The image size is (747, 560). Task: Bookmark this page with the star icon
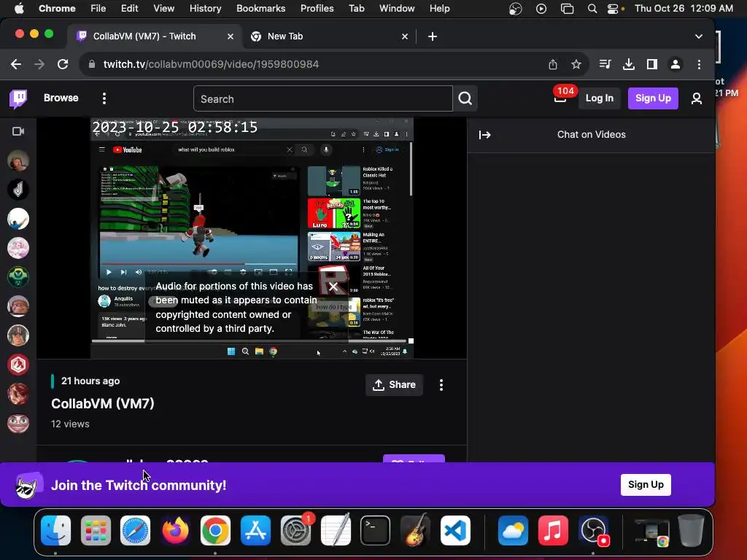tap(576, 64)
